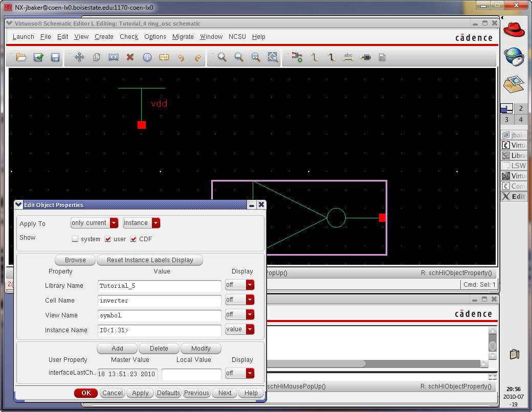This screenshot has height=412, width=532.
Task: Click the Zoom In magnifier icon
Action: (222, 57)
